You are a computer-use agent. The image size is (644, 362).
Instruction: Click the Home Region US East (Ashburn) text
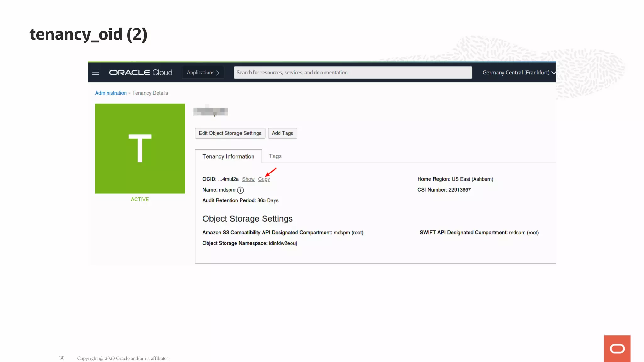point(455,179)
